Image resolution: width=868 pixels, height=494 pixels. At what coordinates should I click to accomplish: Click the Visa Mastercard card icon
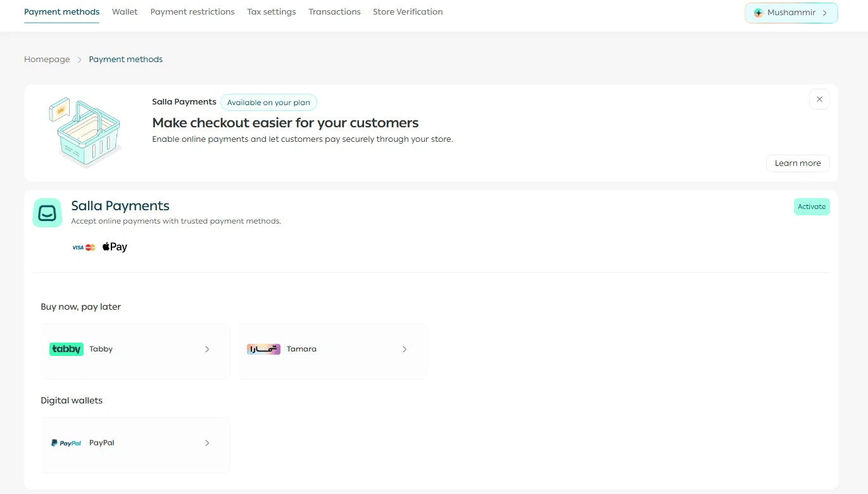84,247
